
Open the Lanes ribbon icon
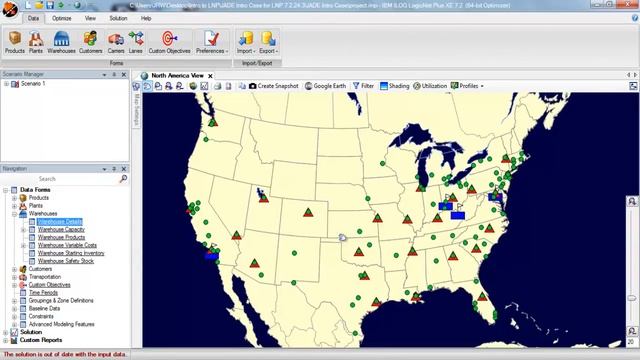tap(136, 42)
